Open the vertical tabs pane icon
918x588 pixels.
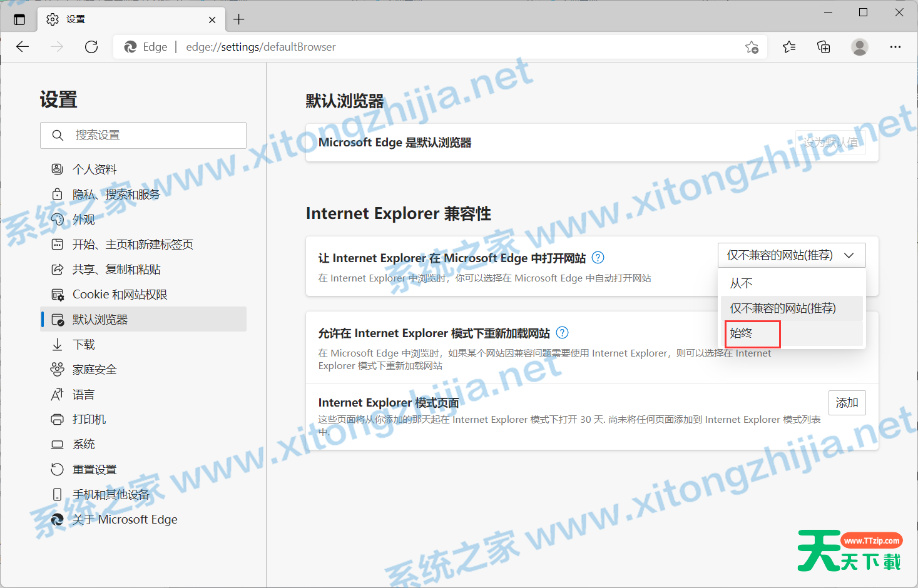point(19,19)
